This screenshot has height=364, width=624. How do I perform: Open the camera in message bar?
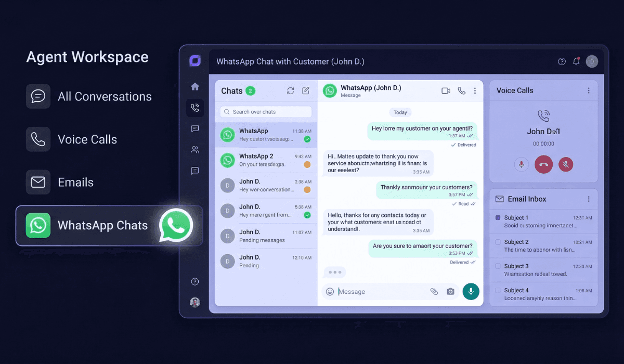pyautogui.click(x=450, y=292)
